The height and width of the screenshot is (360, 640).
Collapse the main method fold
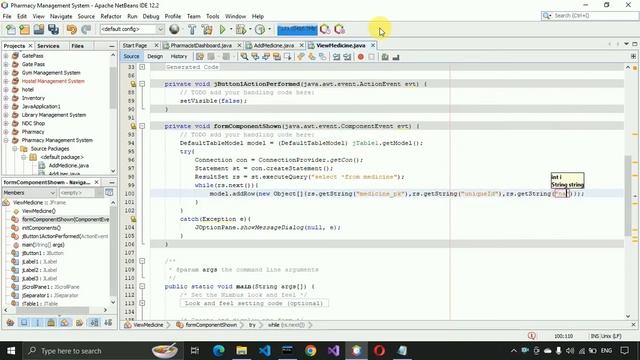(142, 287)
